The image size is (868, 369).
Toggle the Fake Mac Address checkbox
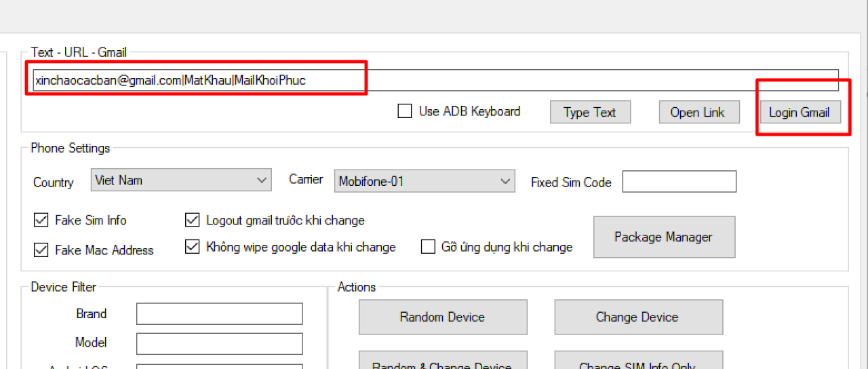coord(41,250)
